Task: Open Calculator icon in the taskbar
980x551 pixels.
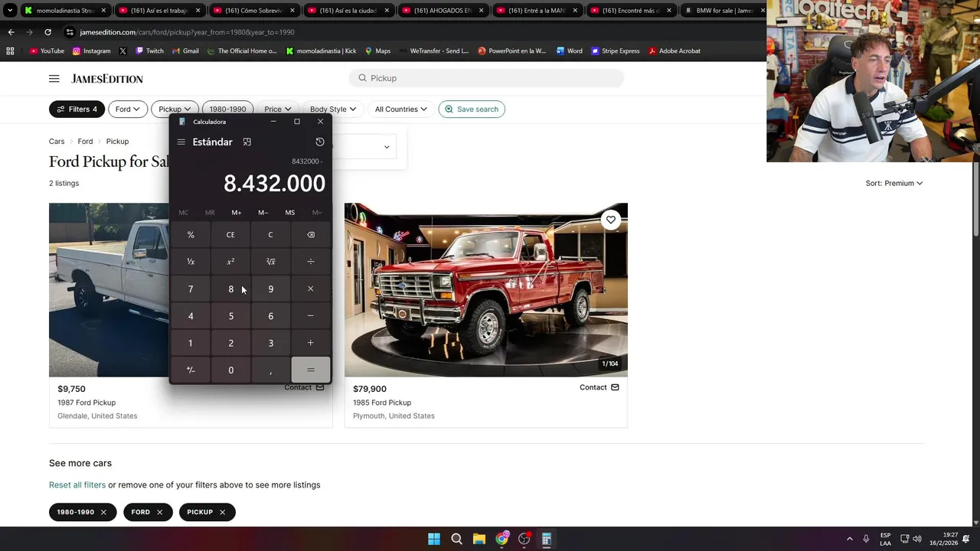Action: pyautogui.click(x=546, y=539)
